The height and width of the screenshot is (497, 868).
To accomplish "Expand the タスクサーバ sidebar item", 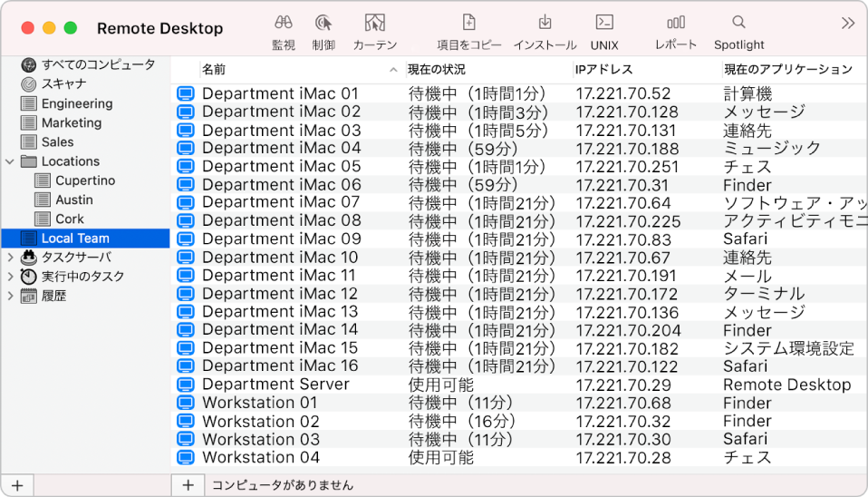I will 10,258.
